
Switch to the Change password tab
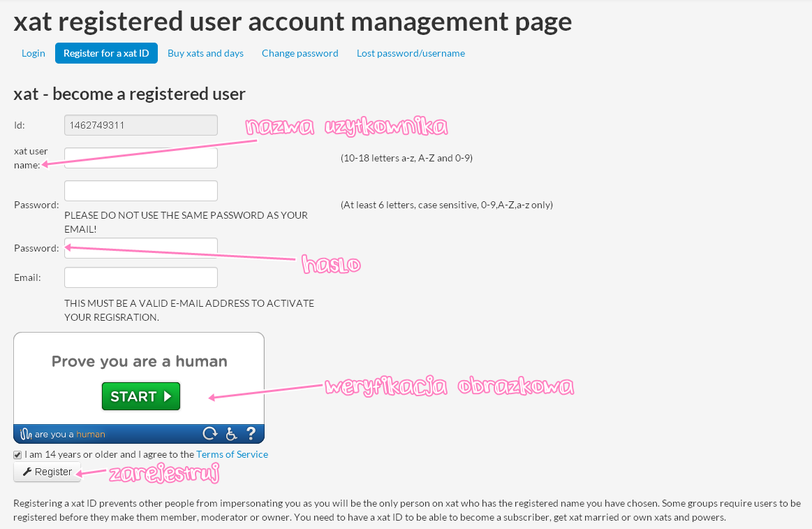300,53
